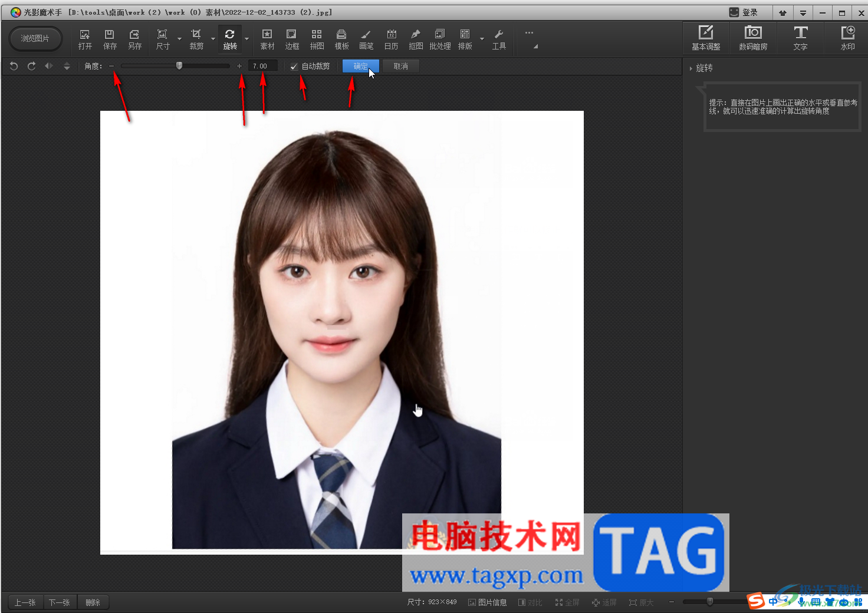Click the more options ellipsis icon
Screen dimensions: 868x613
point(529,33)
